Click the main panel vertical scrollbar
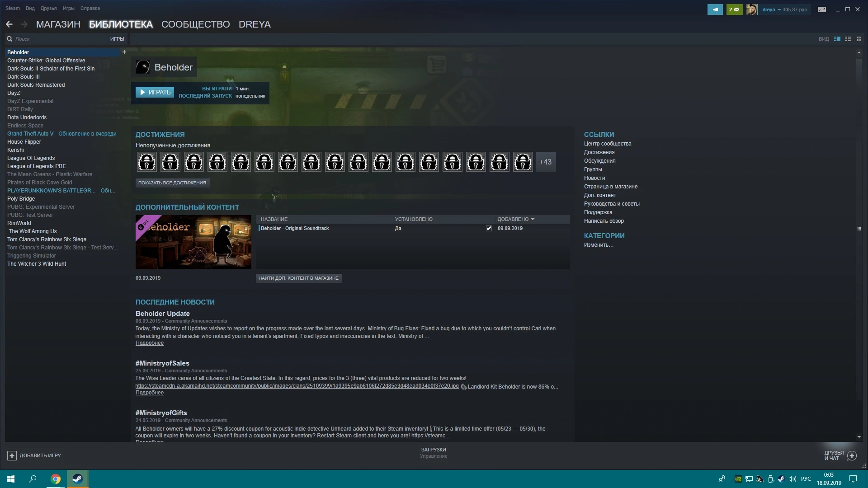868x488 pixels. [859, 229]
